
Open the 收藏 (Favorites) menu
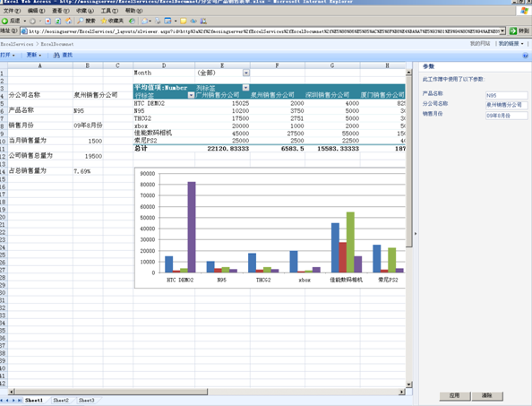pos(85,11)
